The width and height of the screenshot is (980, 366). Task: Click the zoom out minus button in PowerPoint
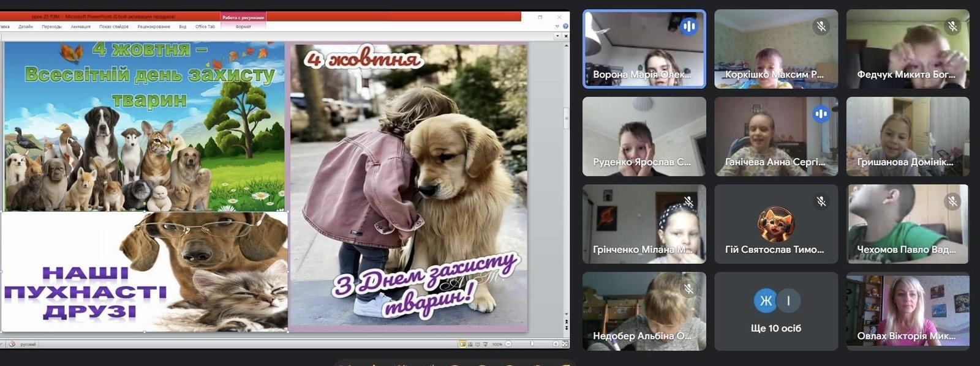tap(508, 344)
